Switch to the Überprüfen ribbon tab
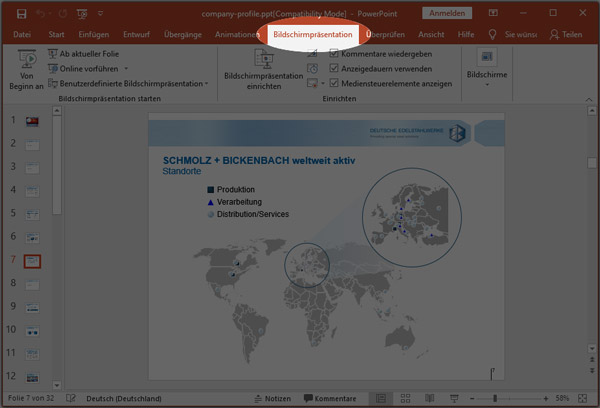 [x=385, y=34]
